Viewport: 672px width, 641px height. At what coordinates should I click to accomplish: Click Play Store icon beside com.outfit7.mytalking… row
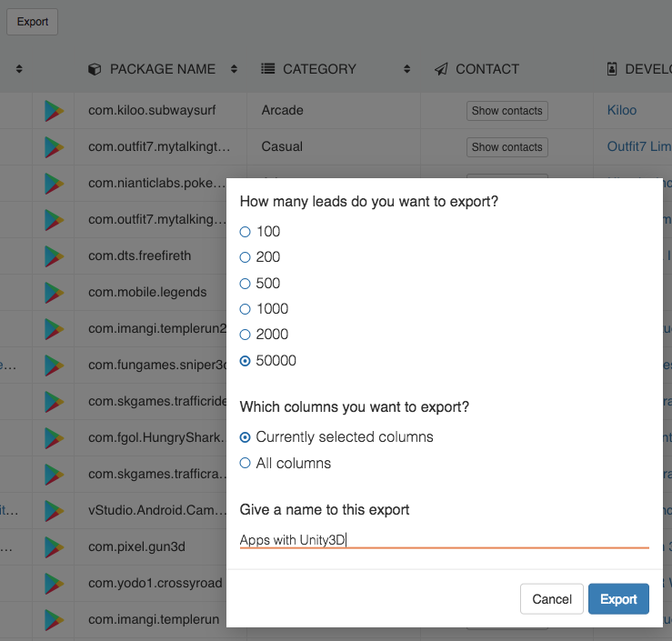pyautogui.click(x=54, y=220)
